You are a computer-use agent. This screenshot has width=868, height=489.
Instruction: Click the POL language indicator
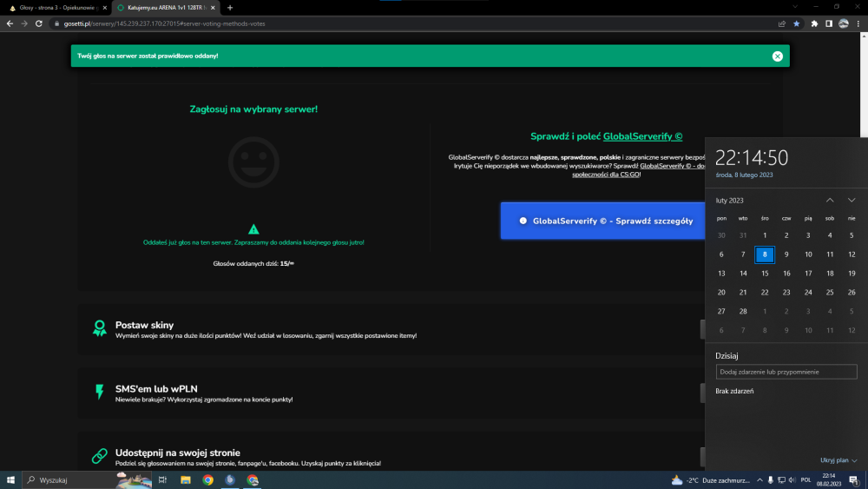click(x=806, y=480)
